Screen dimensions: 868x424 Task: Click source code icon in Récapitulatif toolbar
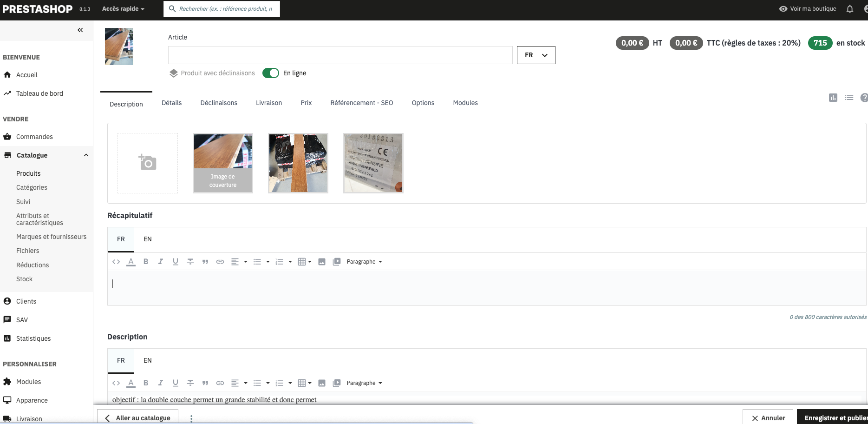[x=116, y=262]
